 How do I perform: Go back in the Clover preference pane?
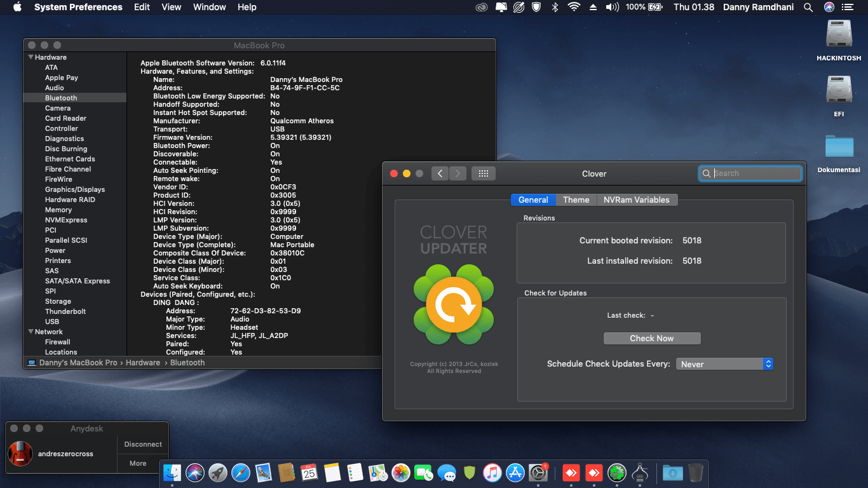[440, 173]
